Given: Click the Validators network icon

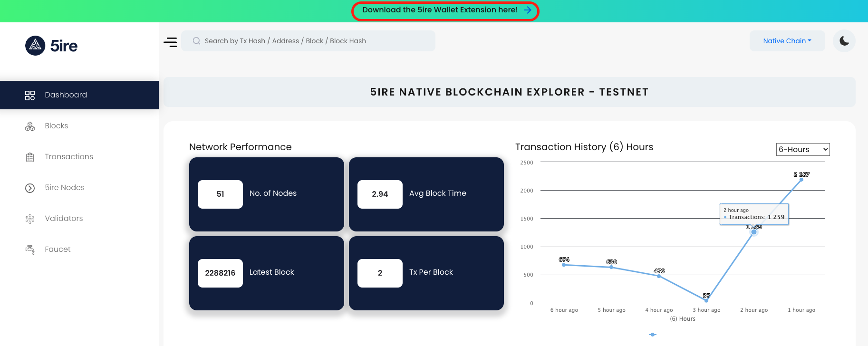Looking at the screenshot, I should pyautogui.click(x=30, y=219).
